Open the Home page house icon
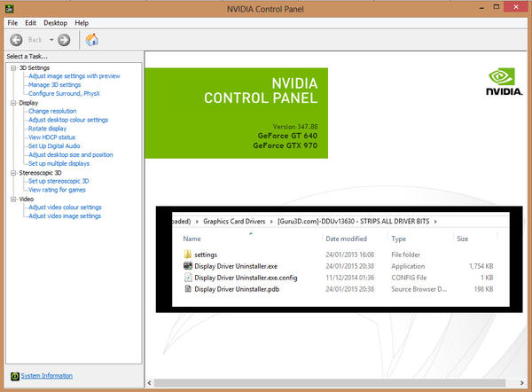Screen dimensions: 532x392 click(91, 40)
